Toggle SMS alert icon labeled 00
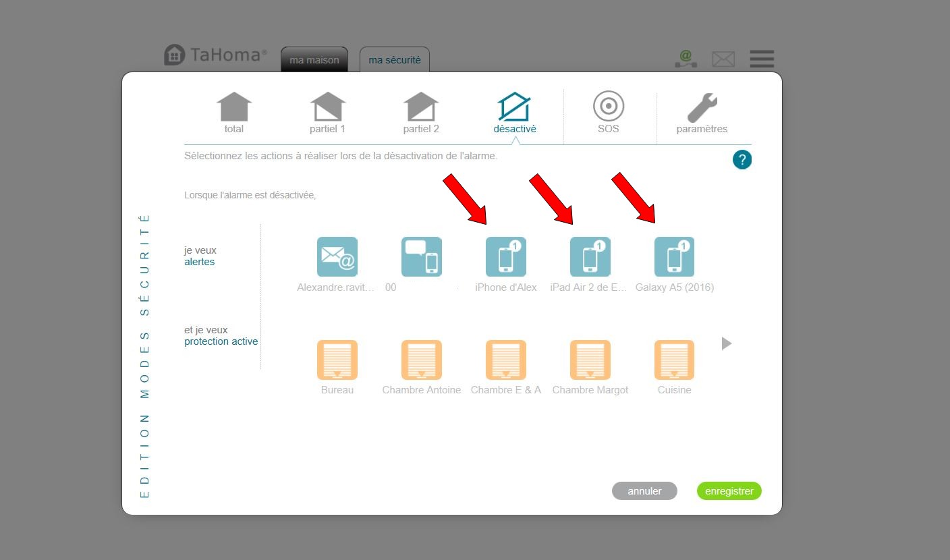The image size is (950, 560). tap(422, 257)
